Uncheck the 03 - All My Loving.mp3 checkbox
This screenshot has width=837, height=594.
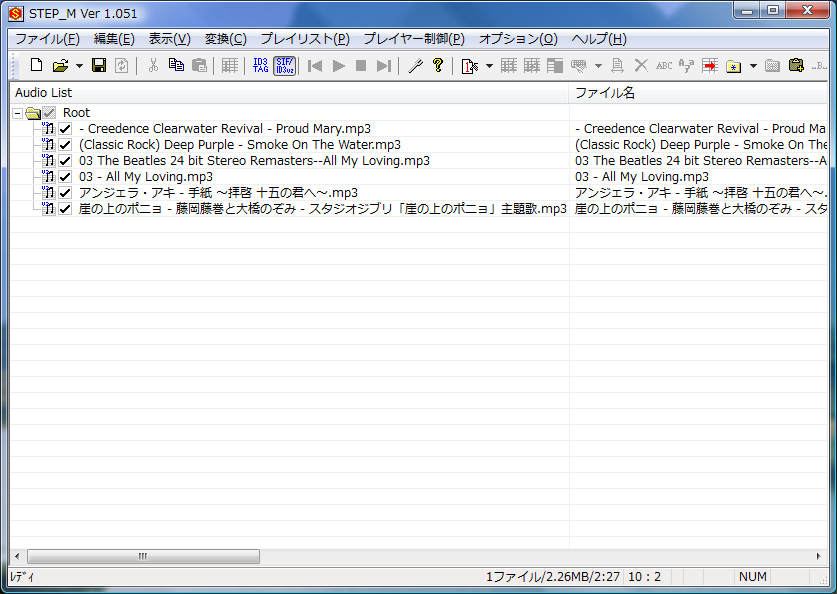[x=65, y=177]
